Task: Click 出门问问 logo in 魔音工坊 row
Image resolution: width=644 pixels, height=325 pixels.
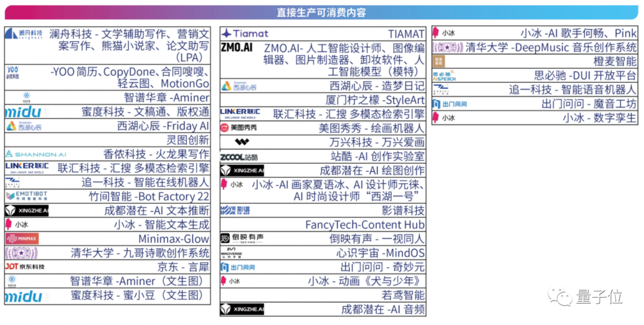Action: [450, 104]
